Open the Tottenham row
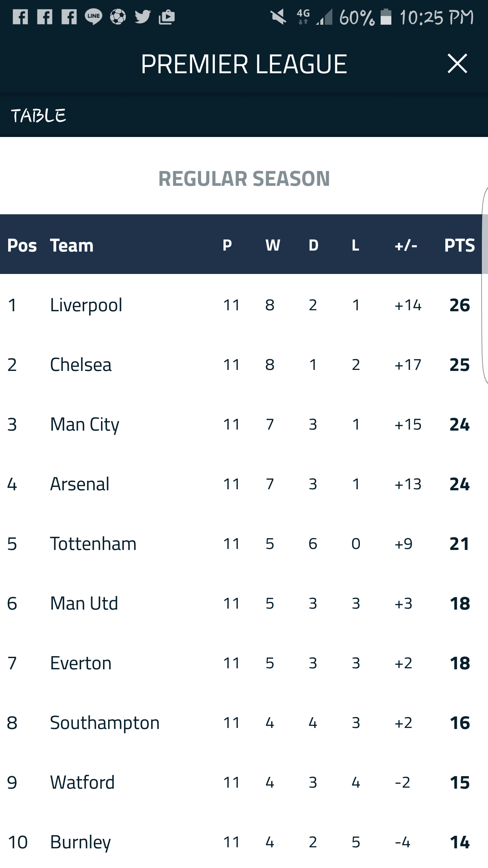 (93, 544)
